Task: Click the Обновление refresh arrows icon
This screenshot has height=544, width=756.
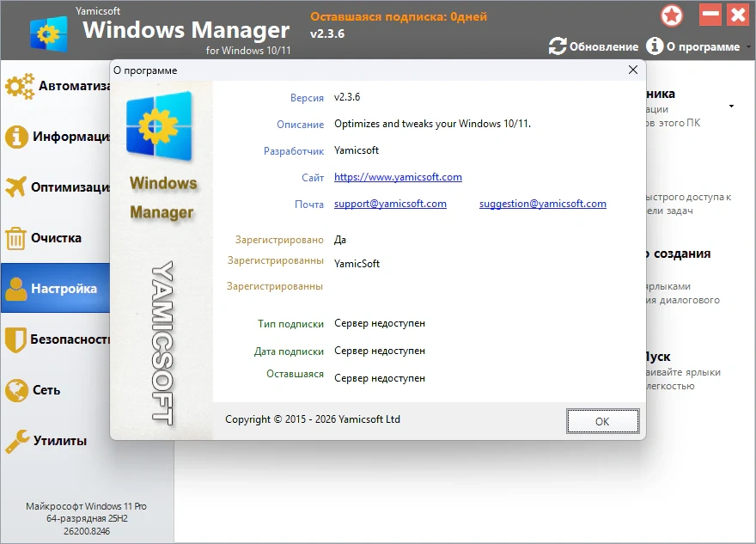Action: [558, 46]
